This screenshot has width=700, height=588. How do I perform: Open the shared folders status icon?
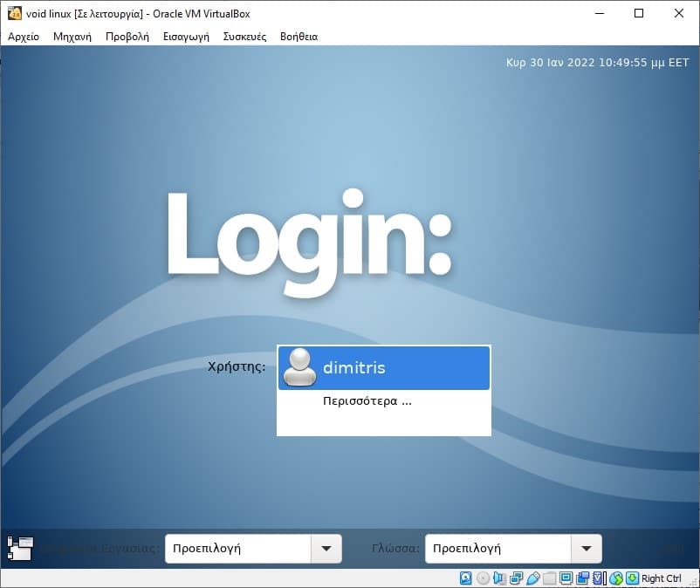(x=549, y=578)
